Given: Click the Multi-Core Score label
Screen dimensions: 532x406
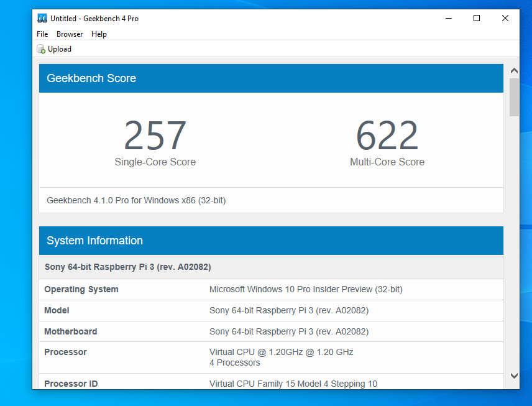Looking at the screenshot, I should tap(387, 162).
